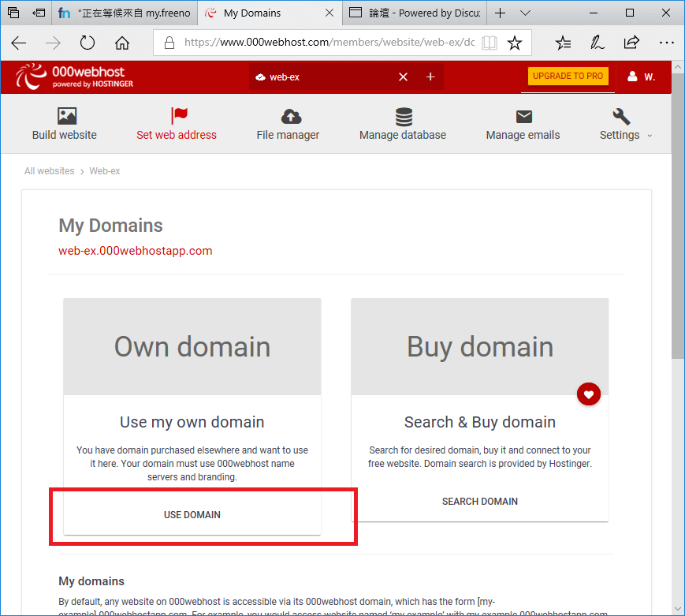Click the Own domain card banner
The image size is (685, 616).
192,347
